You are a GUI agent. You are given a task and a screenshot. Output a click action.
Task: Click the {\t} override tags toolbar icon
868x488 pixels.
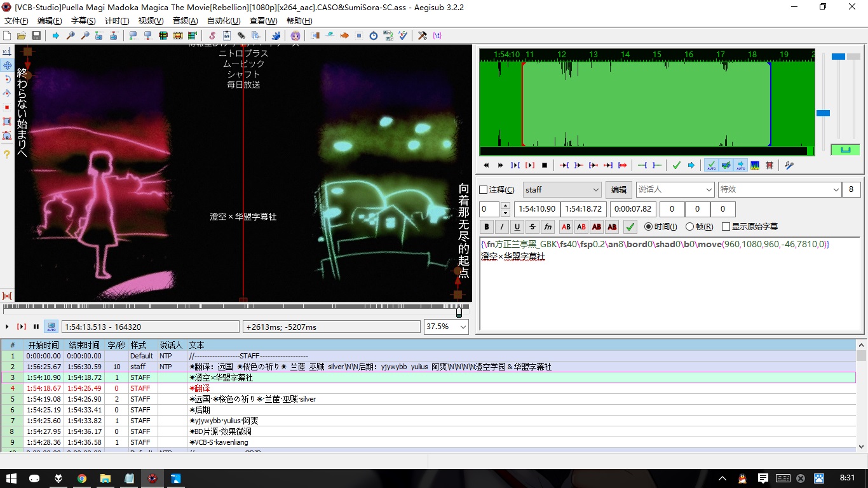(437, 36)
